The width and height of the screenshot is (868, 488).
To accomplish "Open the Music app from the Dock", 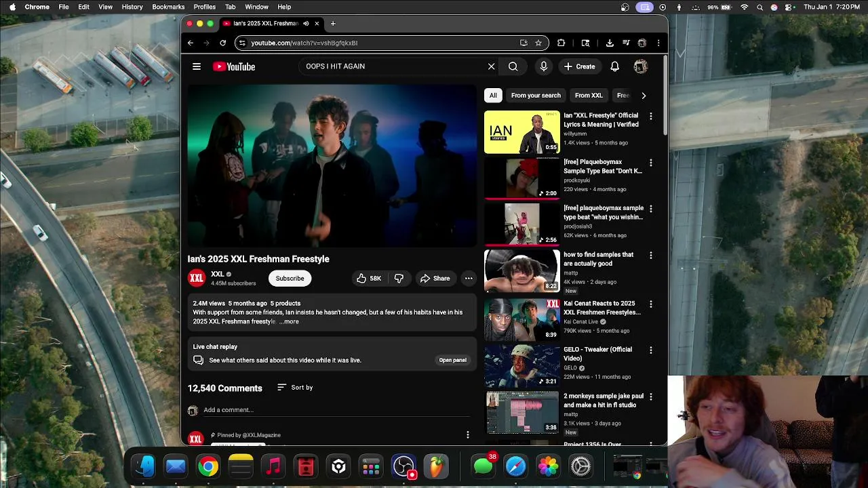I will point(273,466).
